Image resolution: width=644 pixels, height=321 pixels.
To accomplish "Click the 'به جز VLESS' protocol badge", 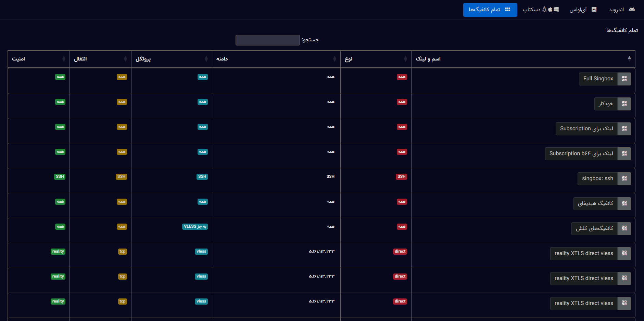I will coord(195,226).
